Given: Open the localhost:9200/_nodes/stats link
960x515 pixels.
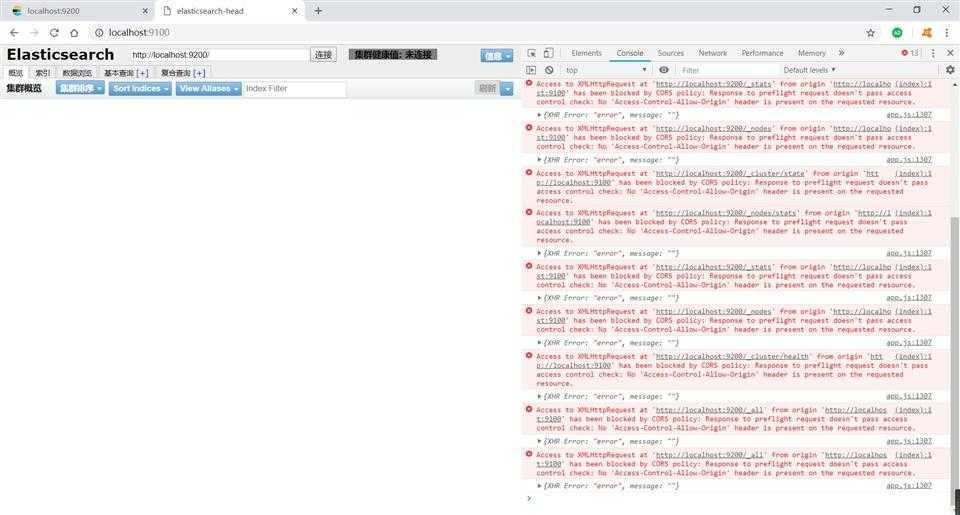Looking at the screenshot, I should coord(726,213).
